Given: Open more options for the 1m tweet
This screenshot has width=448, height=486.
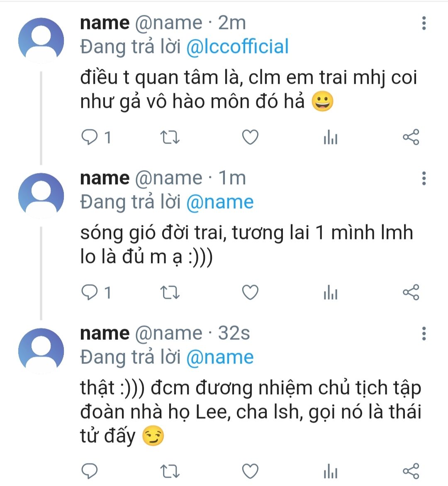Looking at the screenshot, I should click(x=424, y=178).
